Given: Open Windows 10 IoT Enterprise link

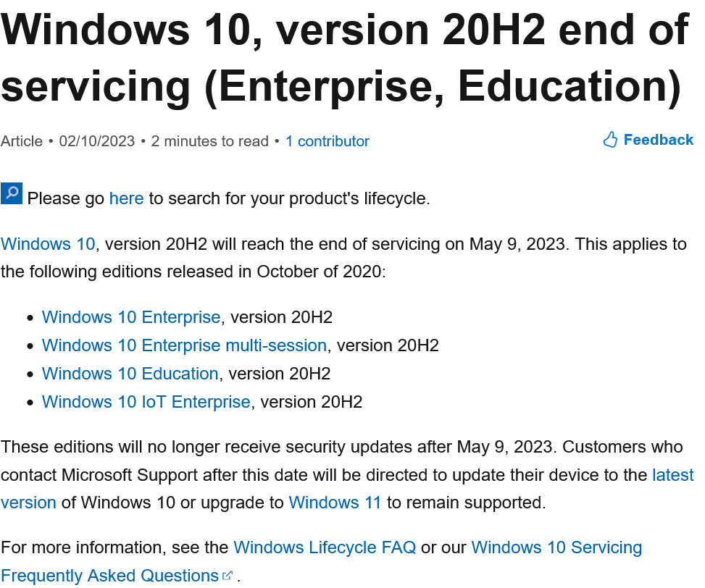Looking at the screenshot, I should [146, 402].
